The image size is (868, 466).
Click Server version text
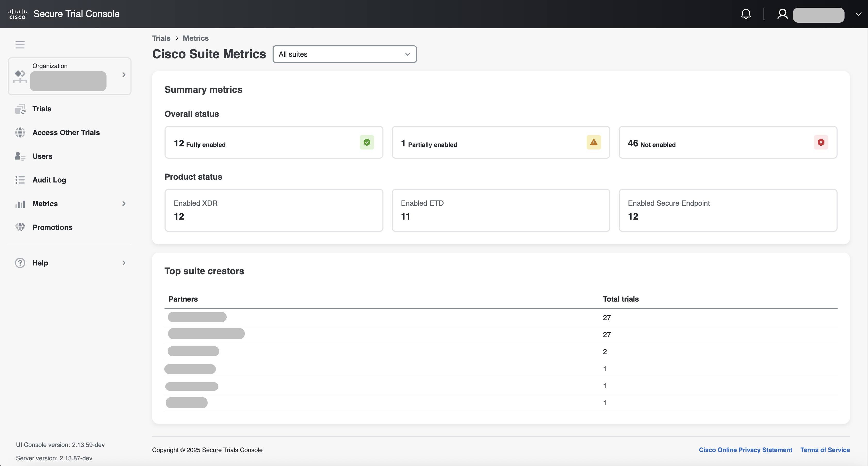[x=54, y=458]
